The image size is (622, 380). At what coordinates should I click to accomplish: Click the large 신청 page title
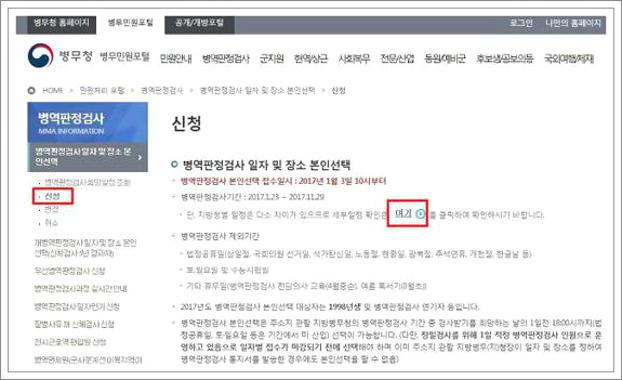click(186, 123)
